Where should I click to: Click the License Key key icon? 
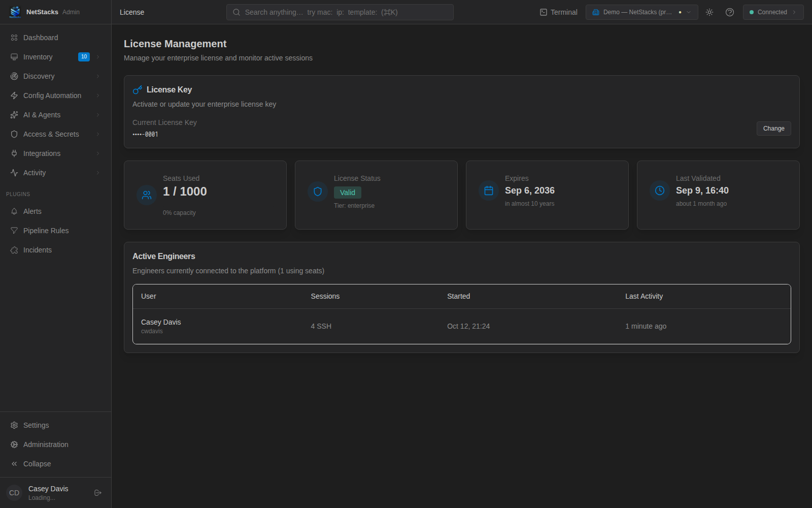pos(137,90)
